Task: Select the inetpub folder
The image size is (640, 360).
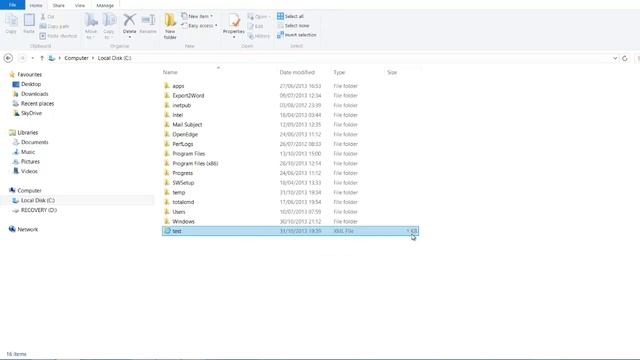Action: pyautogui.click(x=290, y=105)
